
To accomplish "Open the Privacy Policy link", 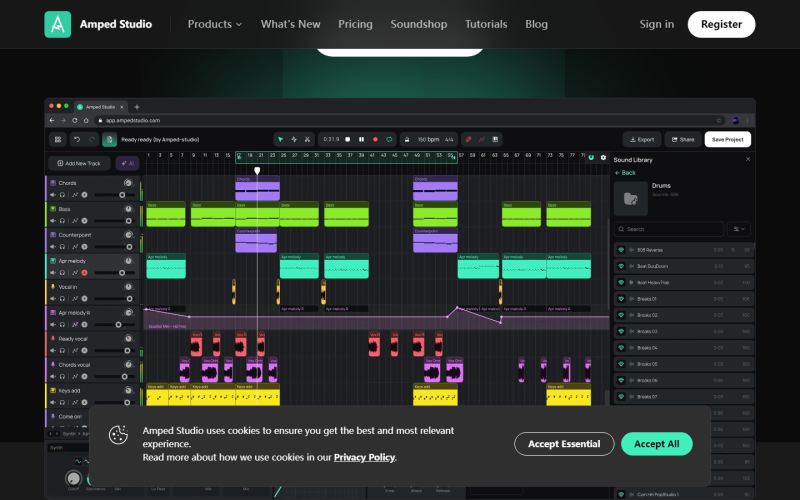I will (x=364, y=457).
